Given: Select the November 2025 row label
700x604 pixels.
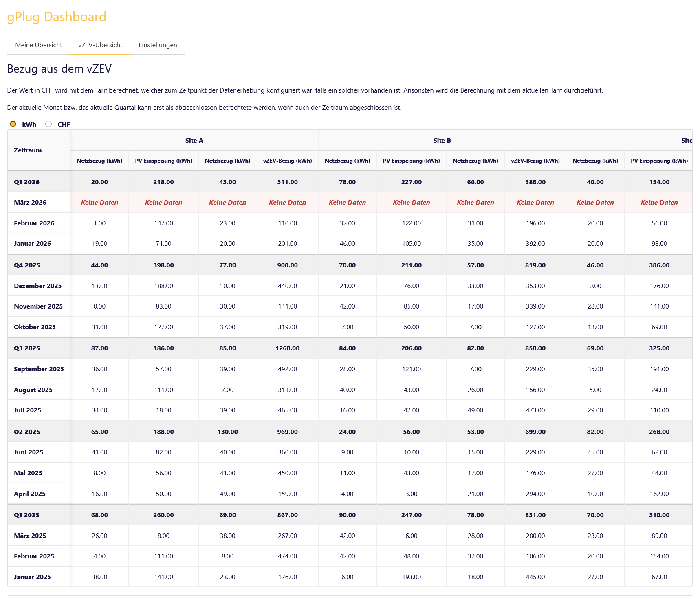Looking at the screenshot, I should [38, 306].
